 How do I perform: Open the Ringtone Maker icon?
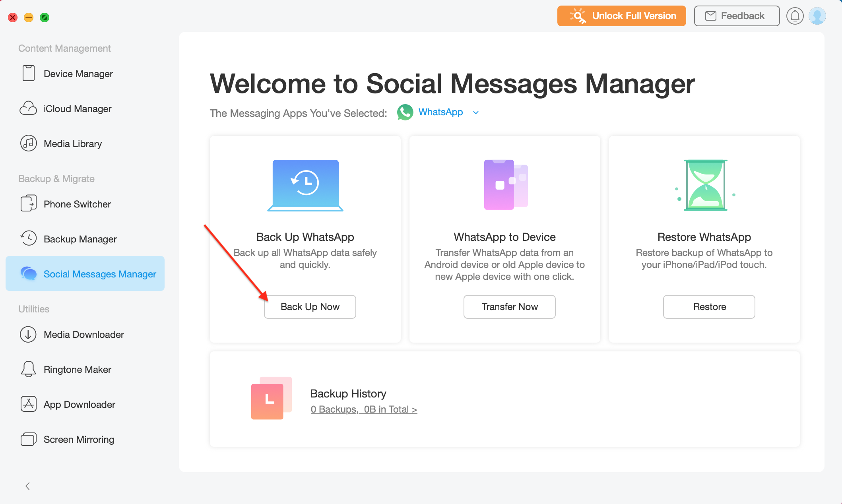click(28, 369)
